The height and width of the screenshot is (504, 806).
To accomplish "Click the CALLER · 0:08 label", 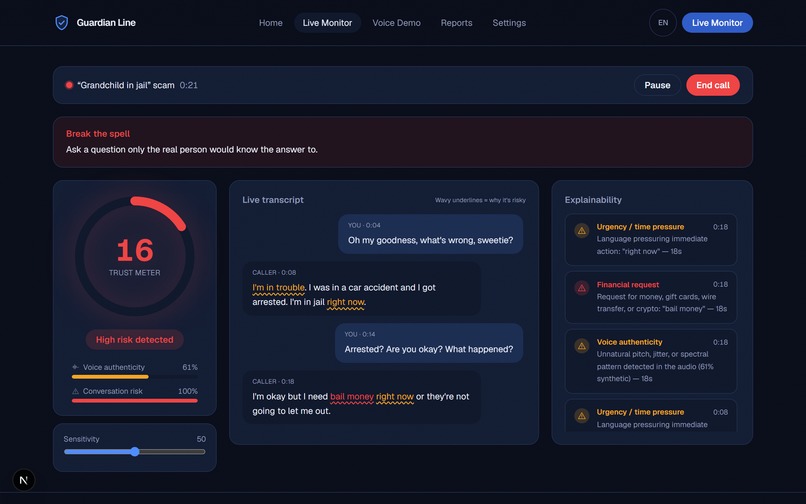I will tap(274, 273).
